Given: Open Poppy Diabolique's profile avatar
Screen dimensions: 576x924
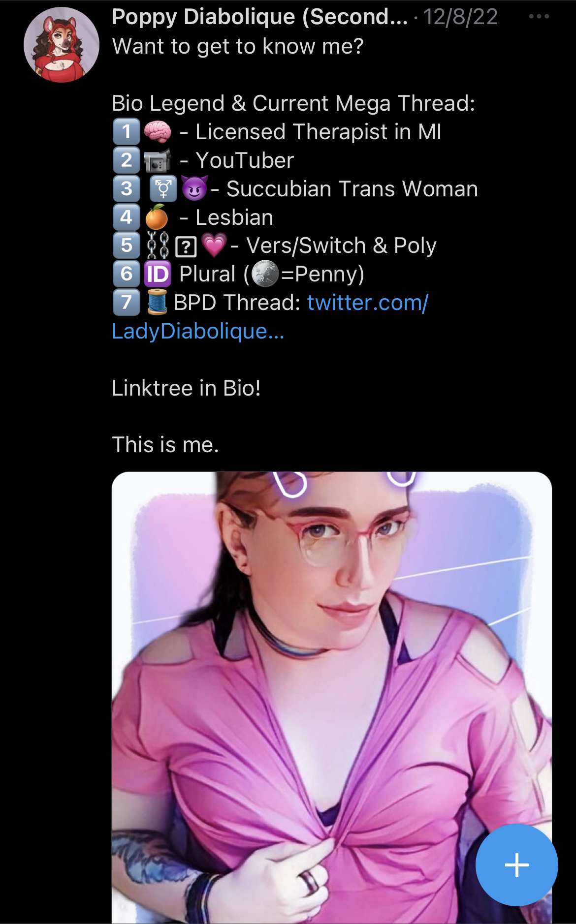Looking at the screenshot, I should click(x=62, y=45).
